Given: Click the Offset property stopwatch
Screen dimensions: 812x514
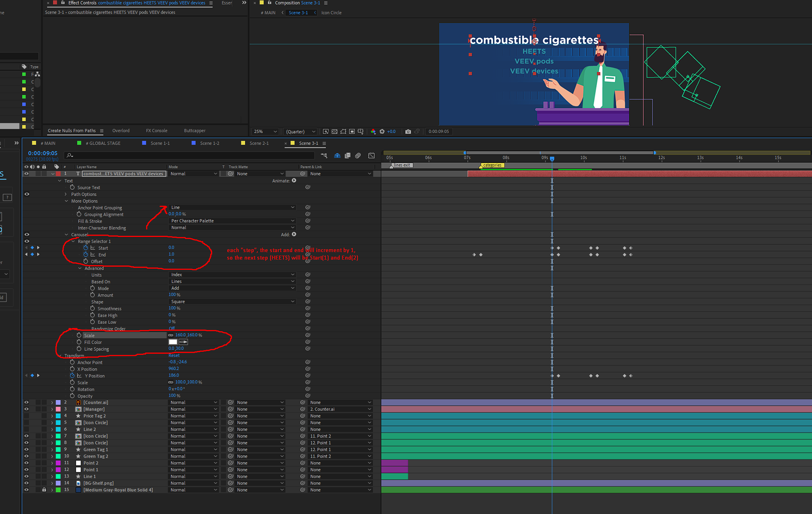Looking at the screenshot, I should click(x=86, y=261).
